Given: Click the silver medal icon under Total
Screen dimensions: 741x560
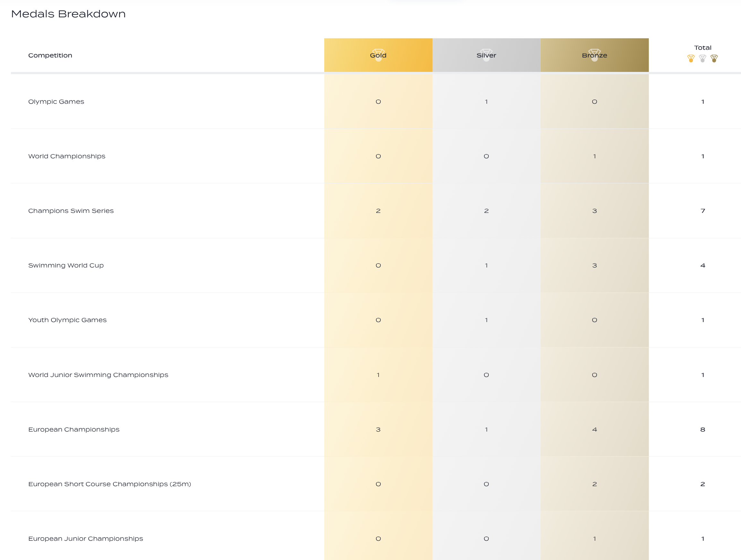Looking at the screenshot, I should click(x=702, y=59).
